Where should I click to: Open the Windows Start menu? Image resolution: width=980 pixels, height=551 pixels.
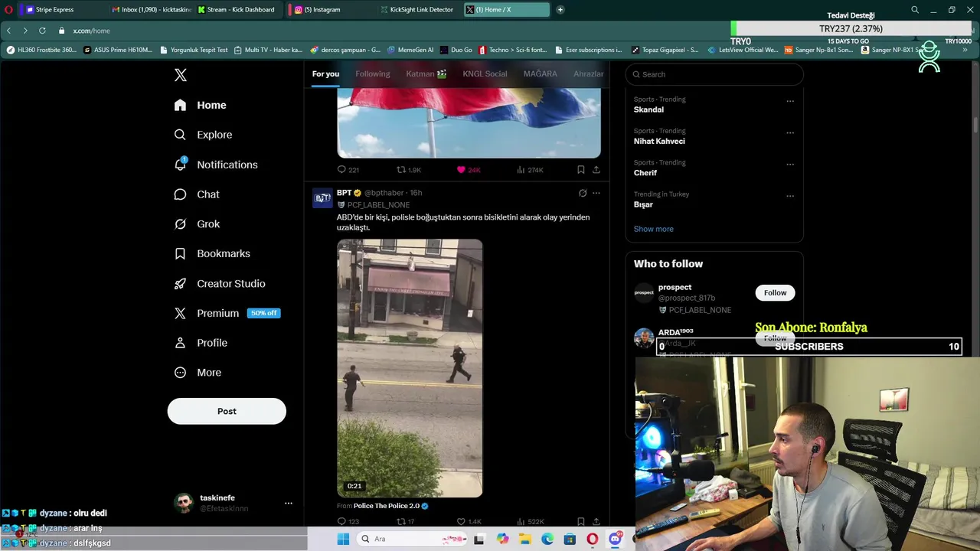coord(343,539)
